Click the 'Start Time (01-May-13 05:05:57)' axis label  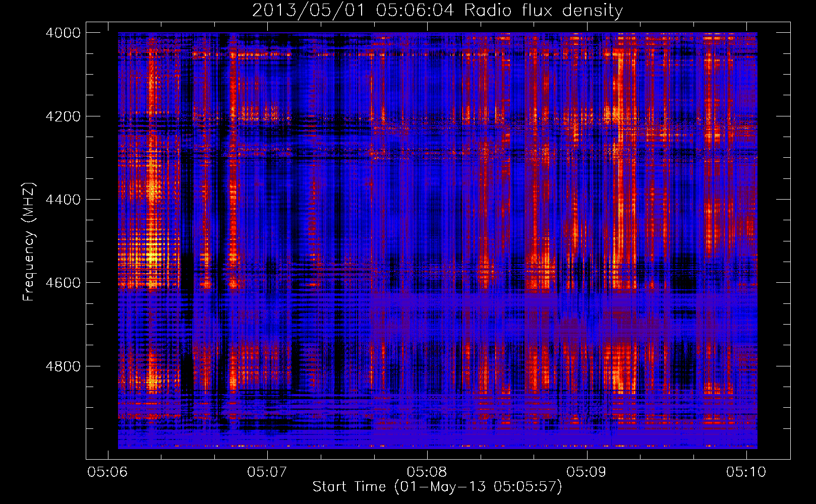tap(437, 486)
